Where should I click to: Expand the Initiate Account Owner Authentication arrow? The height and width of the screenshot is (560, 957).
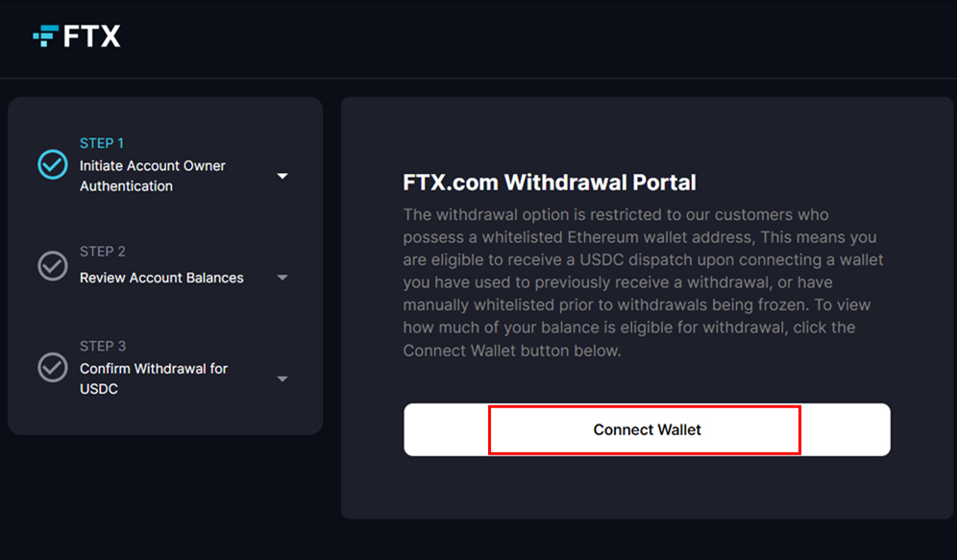(282, 176)
